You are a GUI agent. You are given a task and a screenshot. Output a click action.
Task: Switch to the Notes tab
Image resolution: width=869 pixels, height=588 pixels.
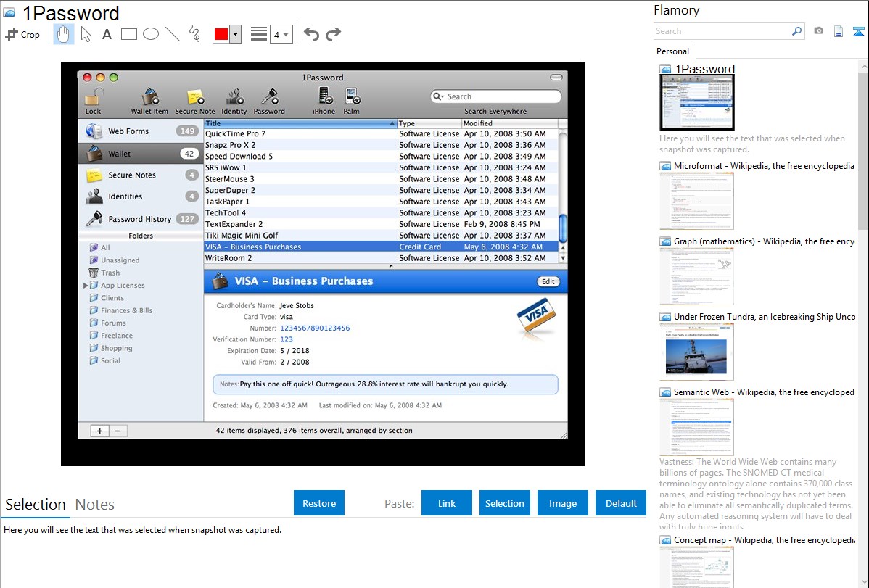coord(95,505)
